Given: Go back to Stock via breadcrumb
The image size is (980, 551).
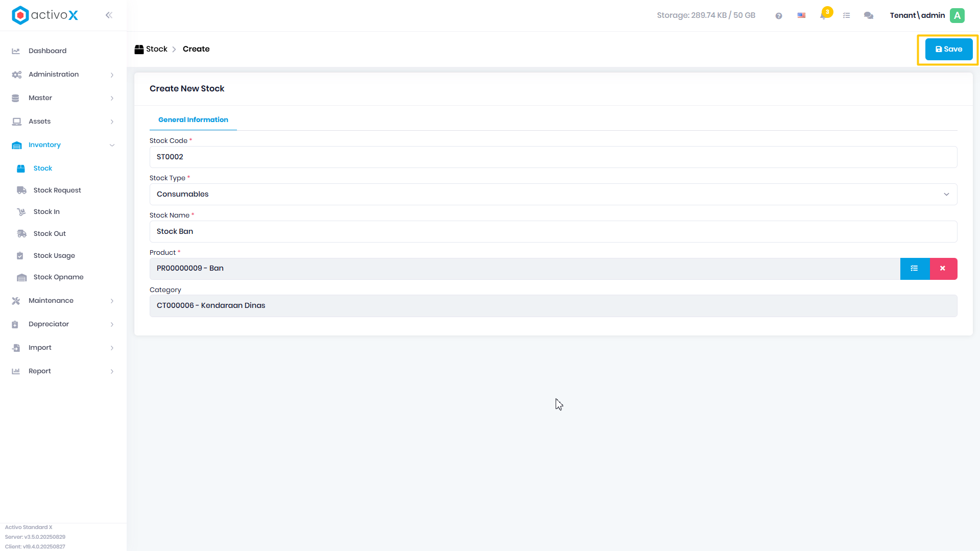Looking at the screenshot, I should (157, 49).
